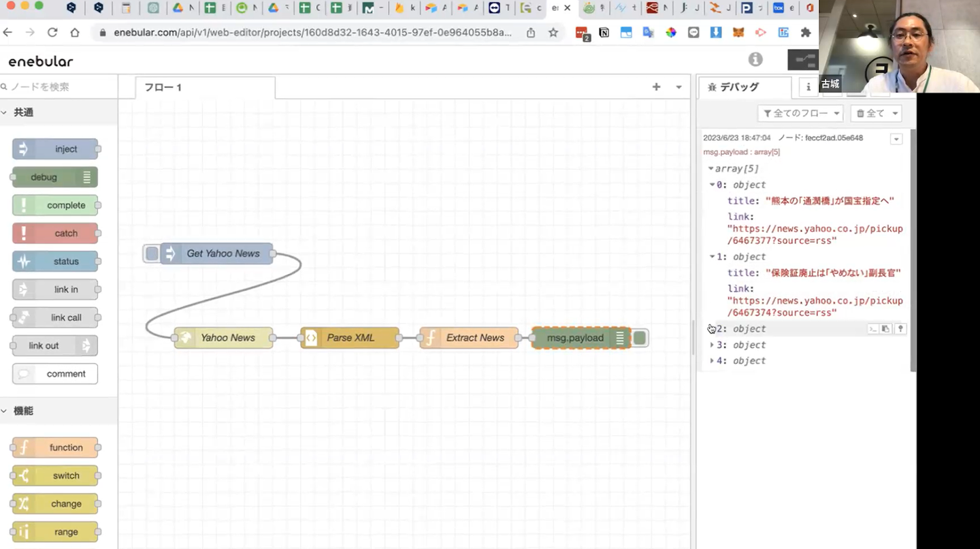Add a new flow with plus icon
Screen dimensions: 980x549
(x=656, y=87)
